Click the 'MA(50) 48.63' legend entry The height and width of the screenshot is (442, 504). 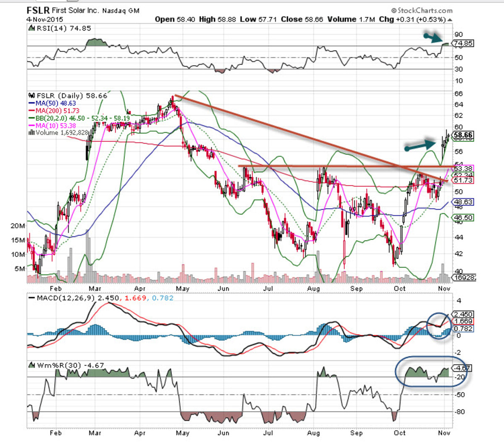(x=56, y=103)
